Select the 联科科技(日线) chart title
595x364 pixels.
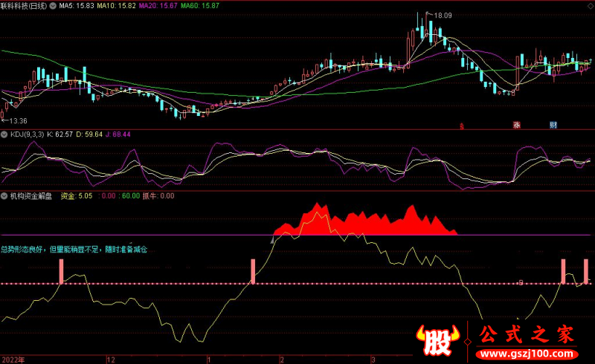pos(24,6)
